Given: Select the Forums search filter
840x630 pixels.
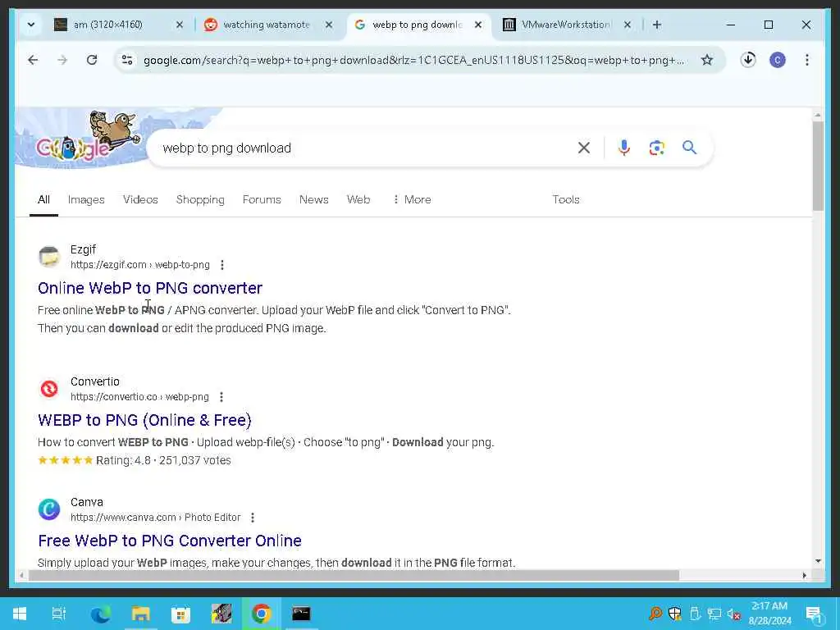Looking at the screenshot, I should (x=262, y=199).
